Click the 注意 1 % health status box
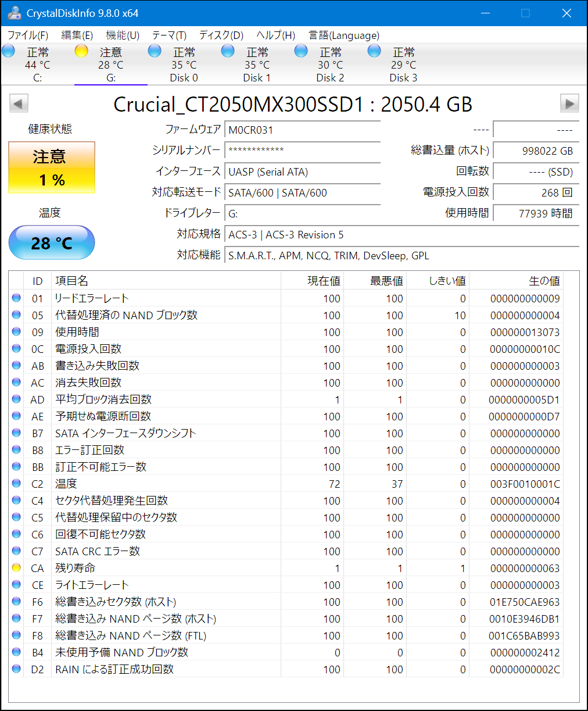Viewport: 588px width, 711px height. [x=52, y=168]
